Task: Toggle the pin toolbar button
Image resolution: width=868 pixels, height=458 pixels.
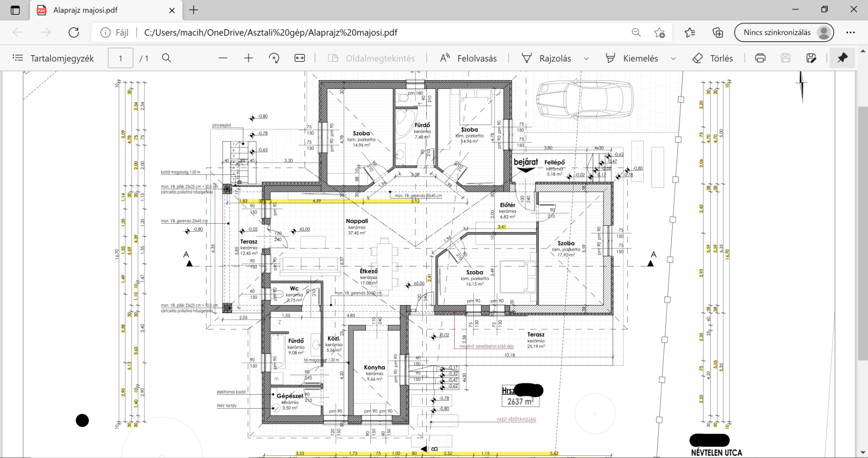Action: pyautogui.click(x=842, y=58)
